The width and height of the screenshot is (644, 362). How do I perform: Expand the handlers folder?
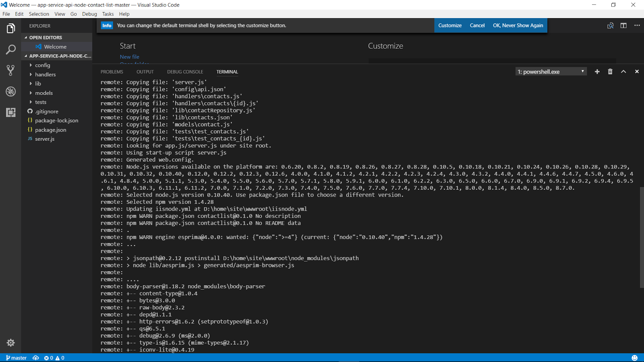[x=57, y=74]
